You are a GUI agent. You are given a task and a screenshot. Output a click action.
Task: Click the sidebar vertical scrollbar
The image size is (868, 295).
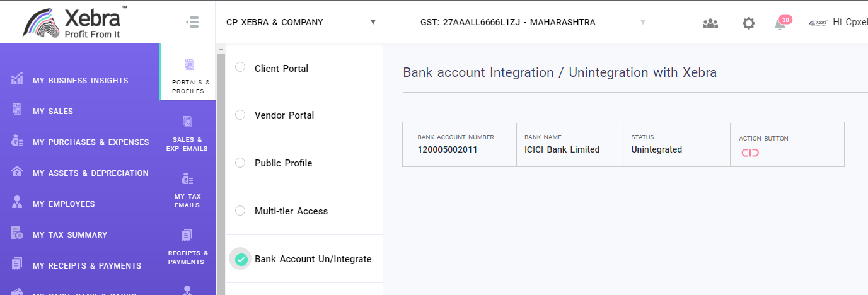point(220,170)
